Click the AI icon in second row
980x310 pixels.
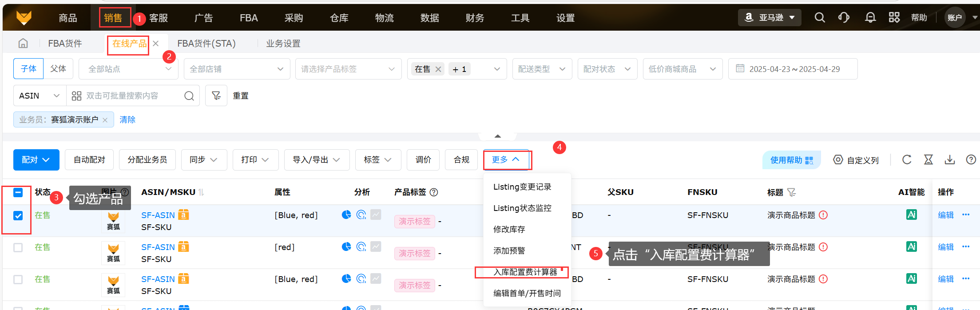coord(912,246)
